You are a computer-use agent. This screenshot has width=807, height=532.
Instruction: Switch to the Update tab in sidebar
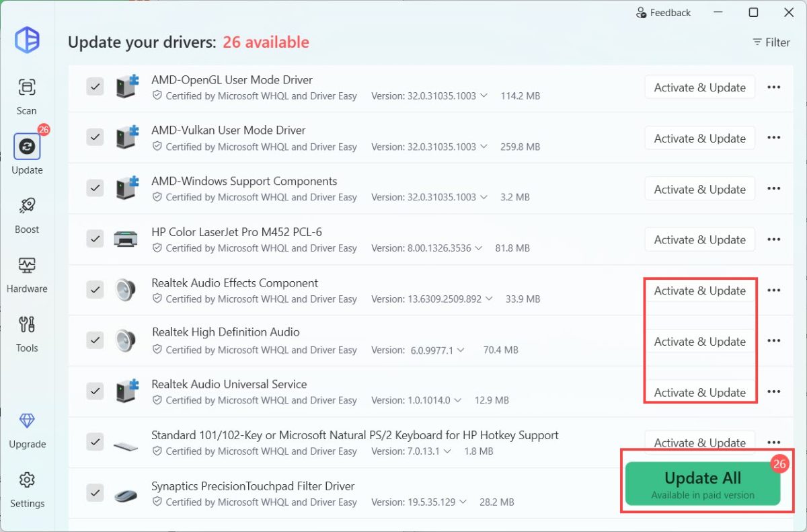point(27,155)
